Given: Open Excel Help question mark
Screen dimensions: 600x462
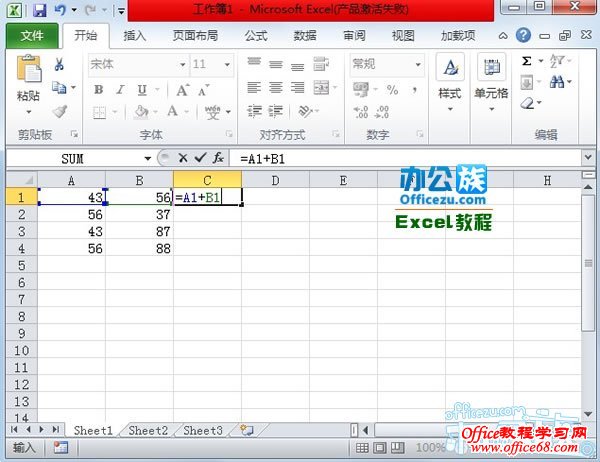Looking at the screenshot, I should (x=523, y=36).
